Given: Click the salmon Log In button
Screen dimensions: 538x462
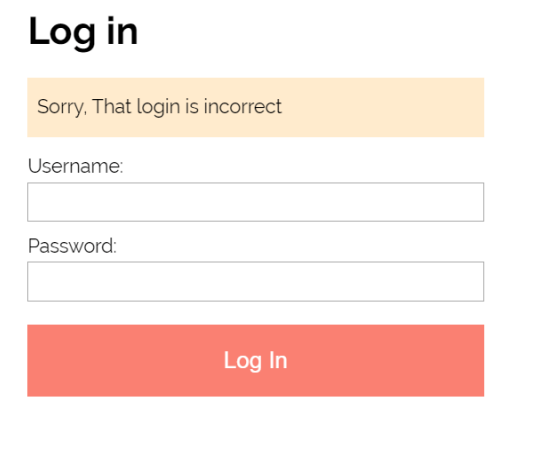Looking at the screenshot, I should (x=256, y=360).
